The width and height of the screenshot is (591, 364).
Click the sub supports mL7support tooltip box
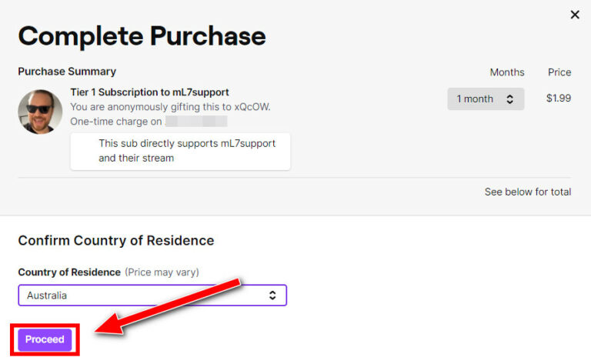pos(181,151)
